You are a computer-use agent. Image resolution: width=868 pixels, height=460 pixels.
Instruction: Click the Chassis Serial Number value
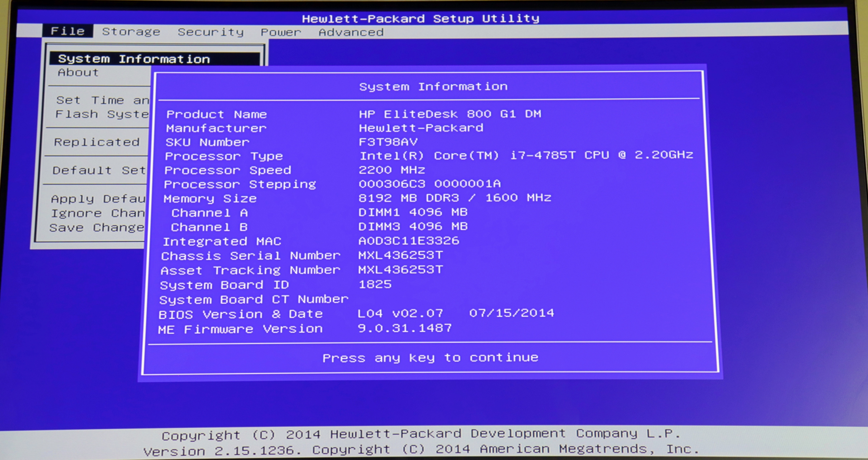point(401,255)
